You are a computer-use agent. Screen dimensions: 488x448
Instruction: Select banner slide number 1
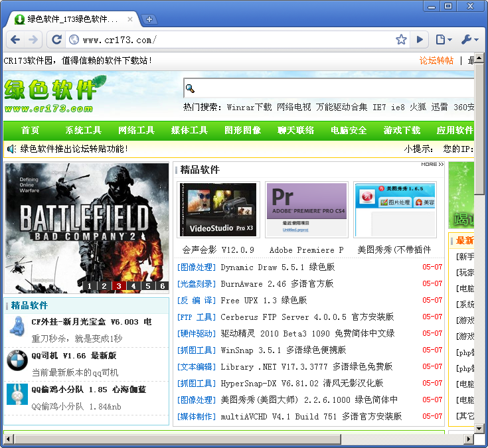pos(90,286)
